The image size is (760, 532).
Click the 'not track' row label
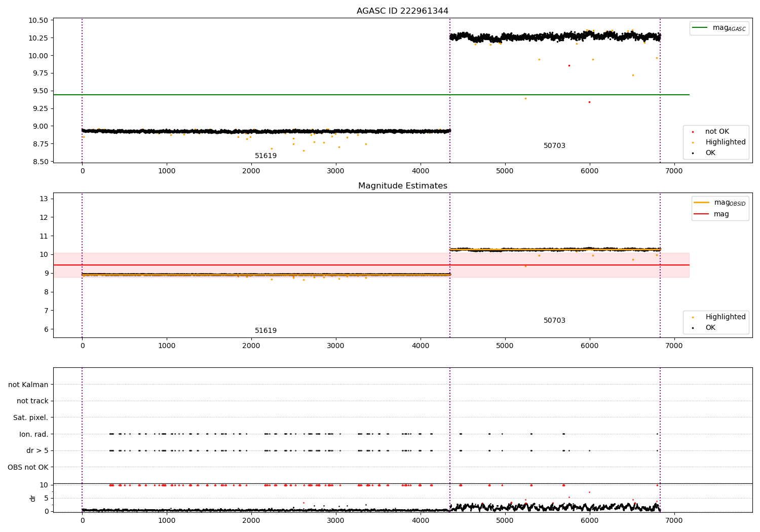point(32,401)
